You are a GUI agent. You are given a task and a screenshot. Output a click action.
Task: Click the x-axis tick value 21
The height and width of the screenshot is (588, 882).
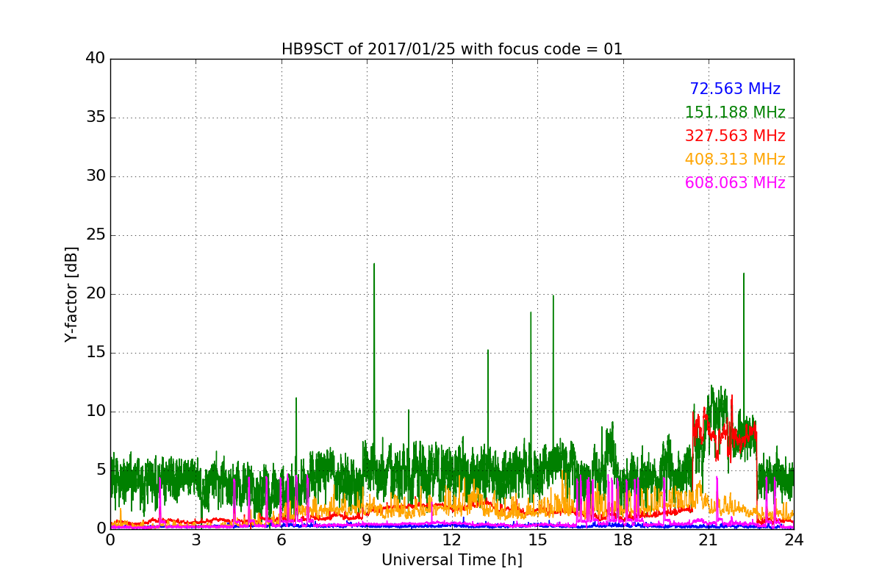[x=708, y=539]
